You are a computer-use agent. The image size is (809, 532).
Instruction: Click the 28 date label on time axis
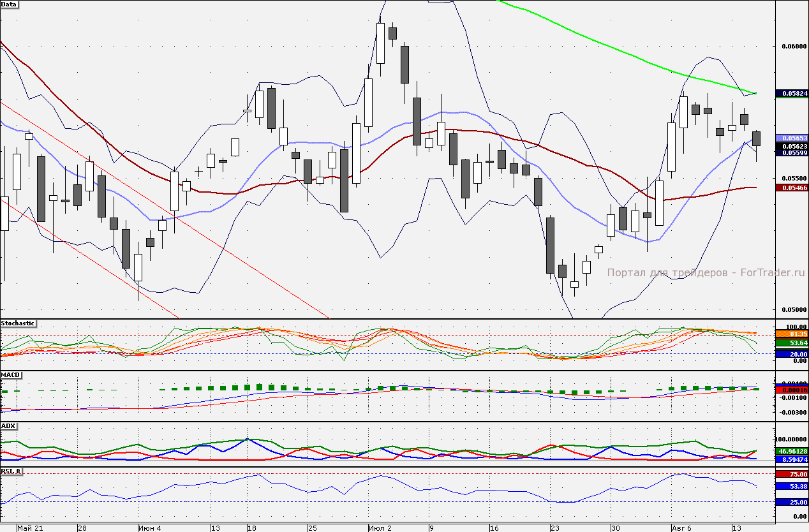[82, 528]
